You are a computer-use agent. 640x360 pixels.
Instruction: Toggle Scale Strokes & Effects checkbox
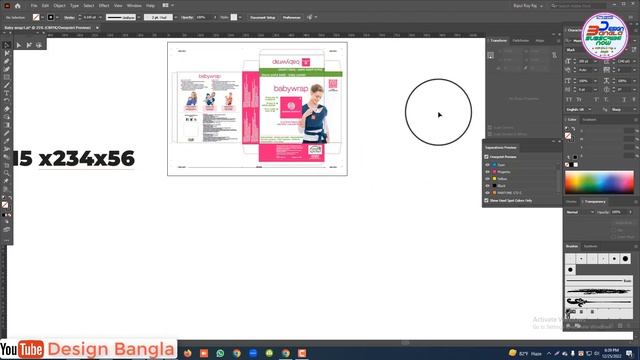pos(490,134)
